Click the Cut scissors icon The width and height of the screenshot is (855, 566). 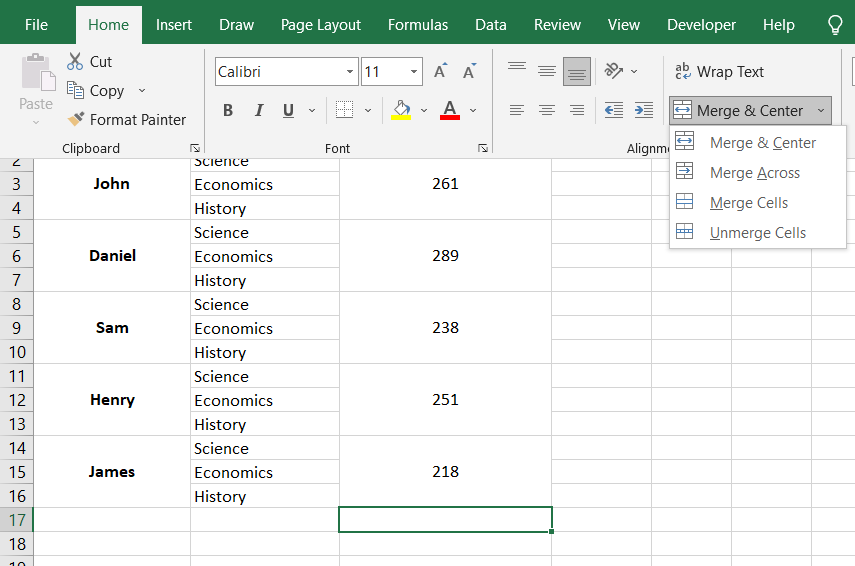[x=76, y=62]
